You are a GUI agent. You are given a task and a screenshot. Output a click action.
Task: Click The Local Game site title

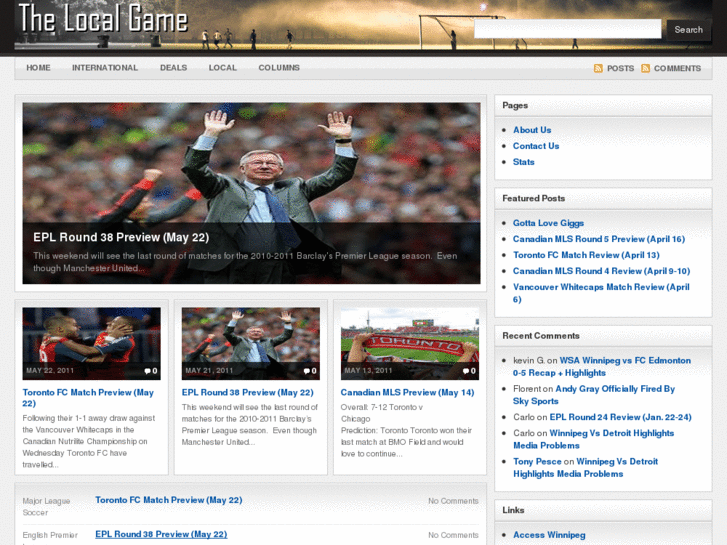pos(103,19)
